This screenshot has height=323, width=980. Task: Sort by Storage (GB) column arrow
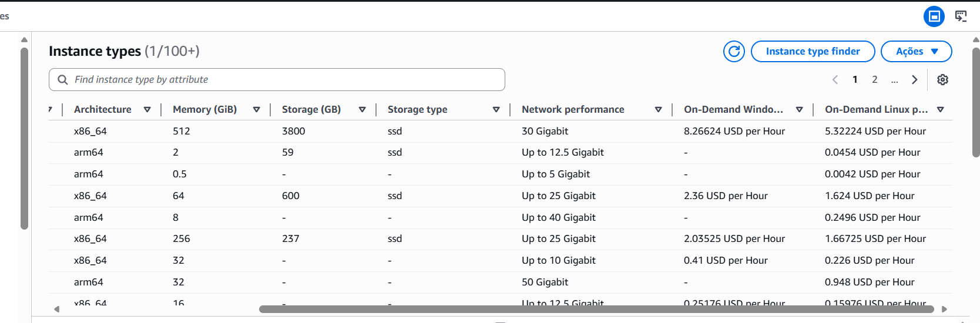coord(363,110)
